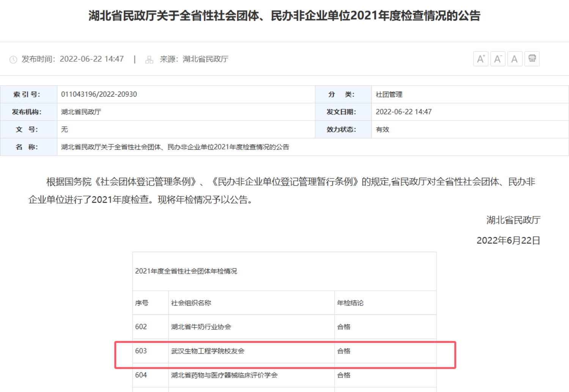The height and width of the screenshot is (392, 569).
Task: Click the clock icon beside 发布时间
Action: pos(13,60)
